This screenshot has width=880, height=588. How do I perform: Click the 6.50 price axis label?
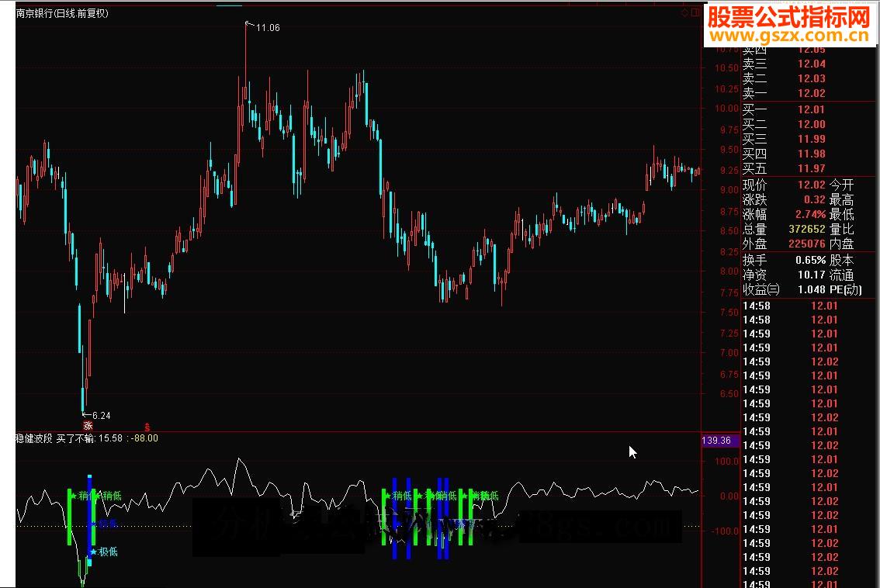729,394
